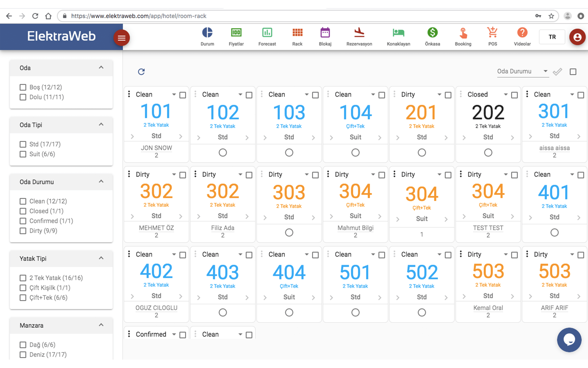
Task: Collapse the Oda Durumu filter panel
Action: click(101, 181)
